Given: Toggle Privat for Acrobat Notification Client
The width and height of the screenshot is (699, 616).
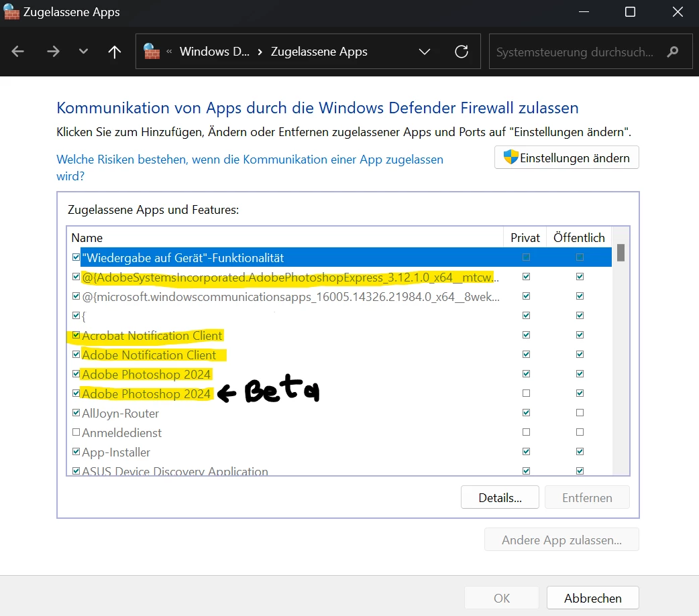Looking at the screenshot, I should click(x=527, y=335).
